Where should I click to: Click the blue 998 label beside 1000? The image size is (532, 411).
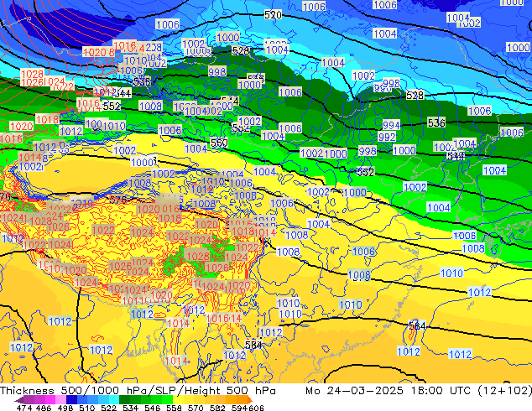pyautogui.click(x=368, y=151)
